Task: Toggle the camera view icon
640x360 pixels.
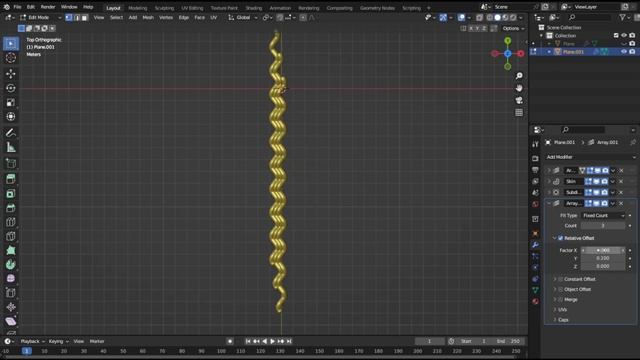Action: point(519,100)
